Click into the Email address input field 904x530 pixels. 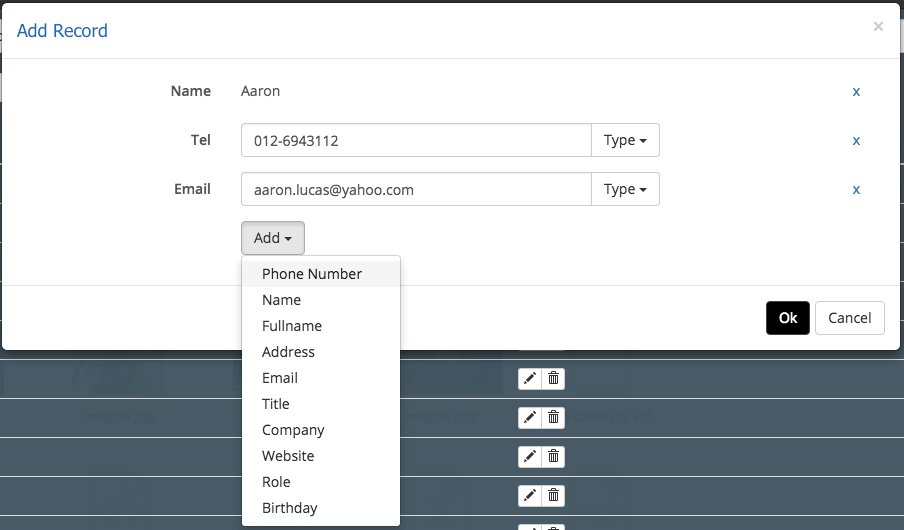(x=416, y=189)
